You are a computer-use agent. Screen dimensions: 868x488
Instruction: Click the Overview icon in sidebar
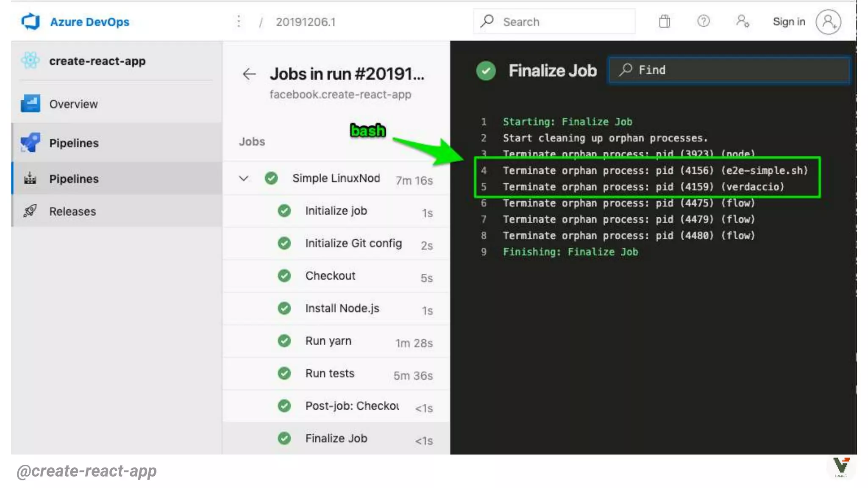coord(31,104)
